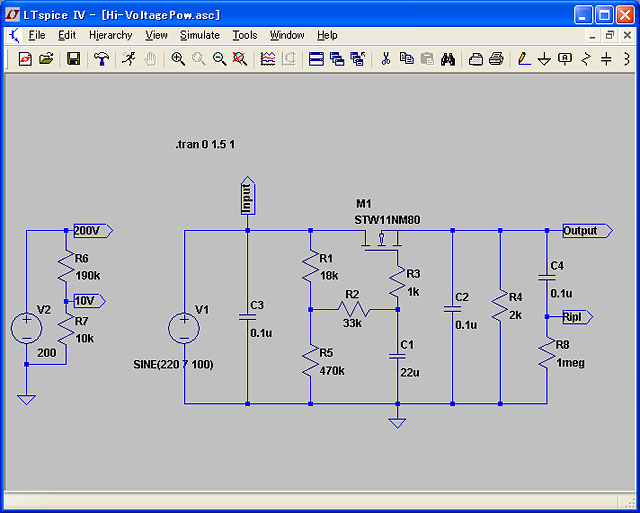
Task: Open the File menu
Action: point(37,36)
